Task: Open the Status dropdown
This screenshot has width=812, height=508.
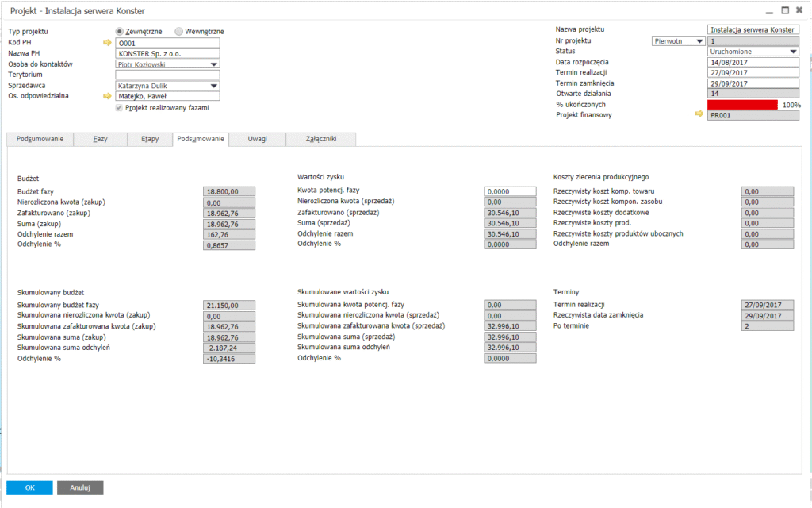Action: [794, 52]
